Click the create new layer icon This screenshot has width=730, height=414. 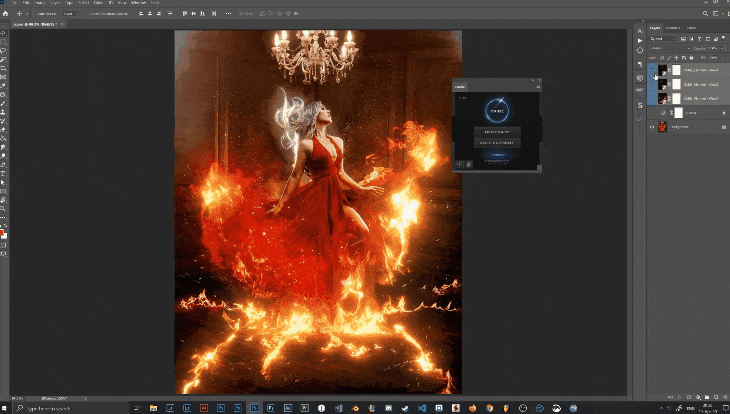click(x=716, y=397)
